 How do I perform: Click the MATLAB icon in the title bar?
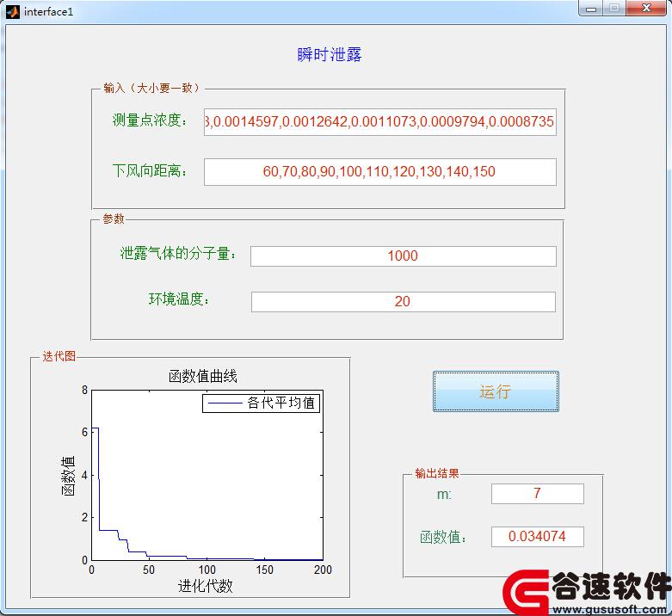[x=13, y=11]
